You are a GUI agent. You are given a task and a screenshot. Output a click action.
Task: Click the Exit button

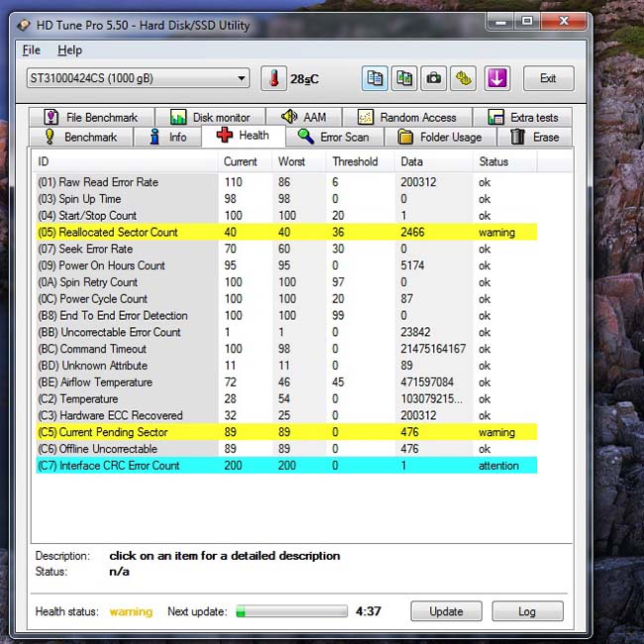click(x=548, y=78)
